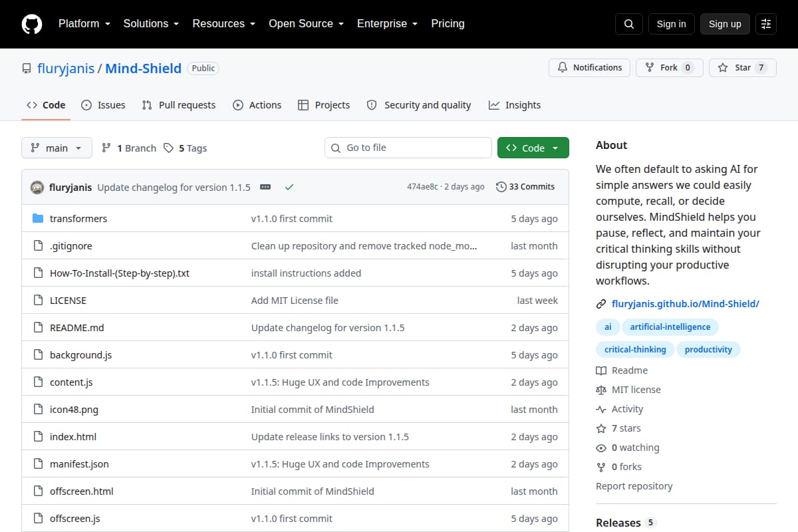The image size is (798, 532).
Task: Open the 33 Commits history link
Action: 525,187
